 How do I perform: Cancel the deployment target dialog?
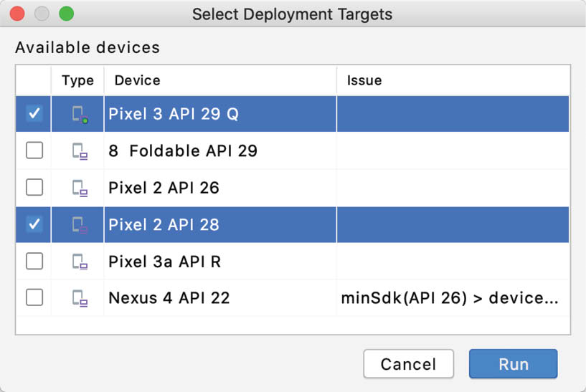click(x=408, y=364)
